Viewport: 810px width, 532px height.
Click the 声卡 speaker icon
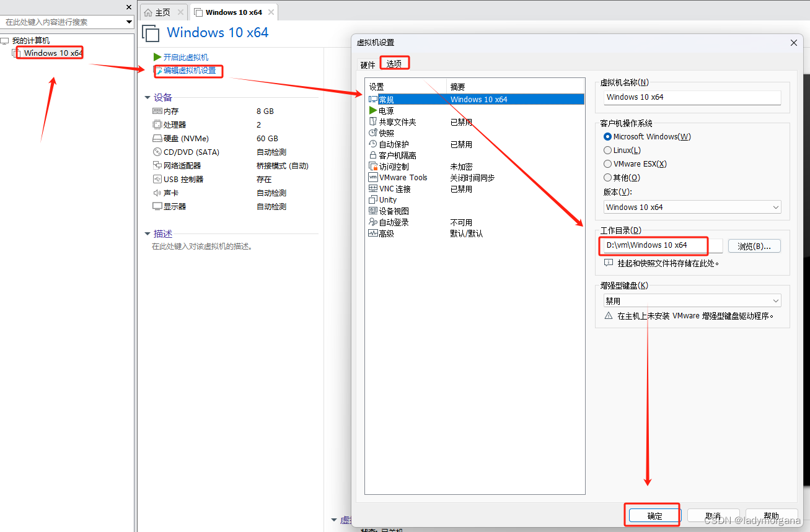[157, 193]
